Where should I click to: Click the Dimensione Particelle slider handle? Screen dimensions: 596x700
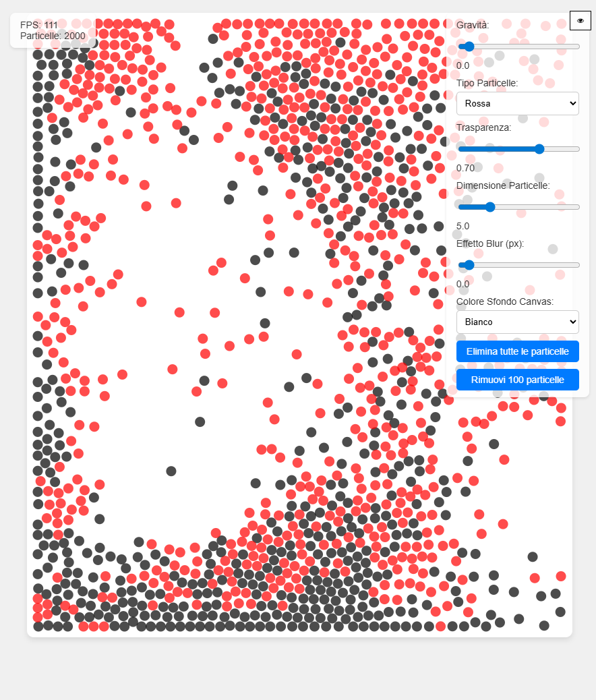[x=490, y=207]
